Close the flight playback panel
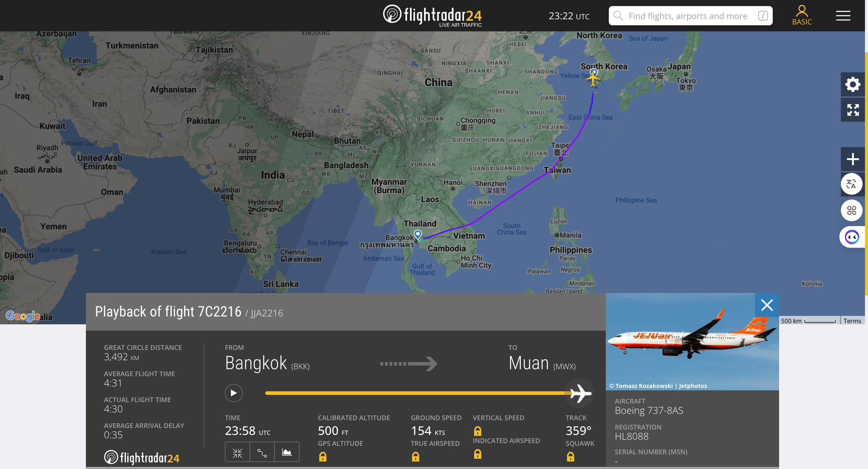 (767, 305)
